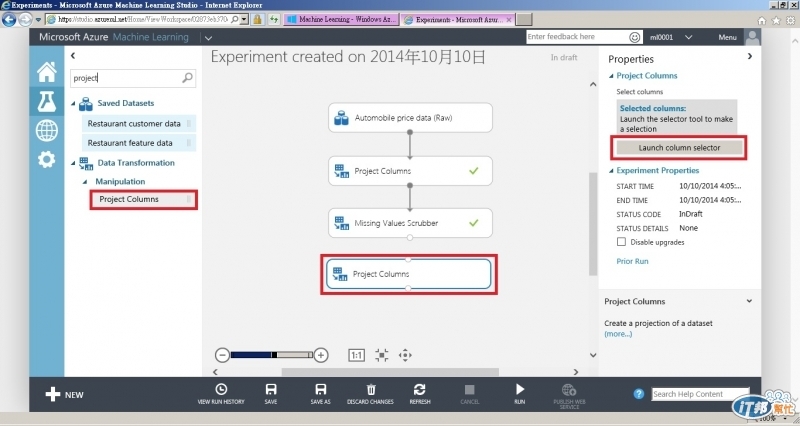Click the browser address bar
800x426 pixels.
[x=142, y=19]
